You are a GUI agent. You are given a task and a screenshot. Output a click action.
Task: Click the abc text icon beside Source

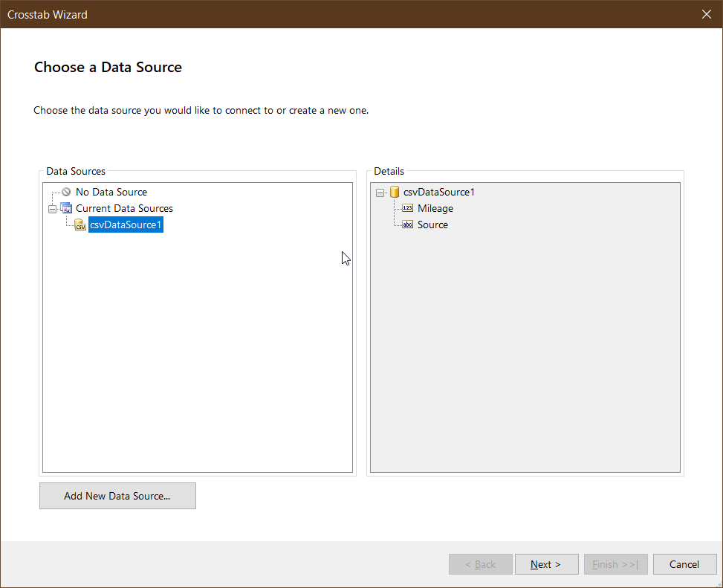tap(407, 224)
